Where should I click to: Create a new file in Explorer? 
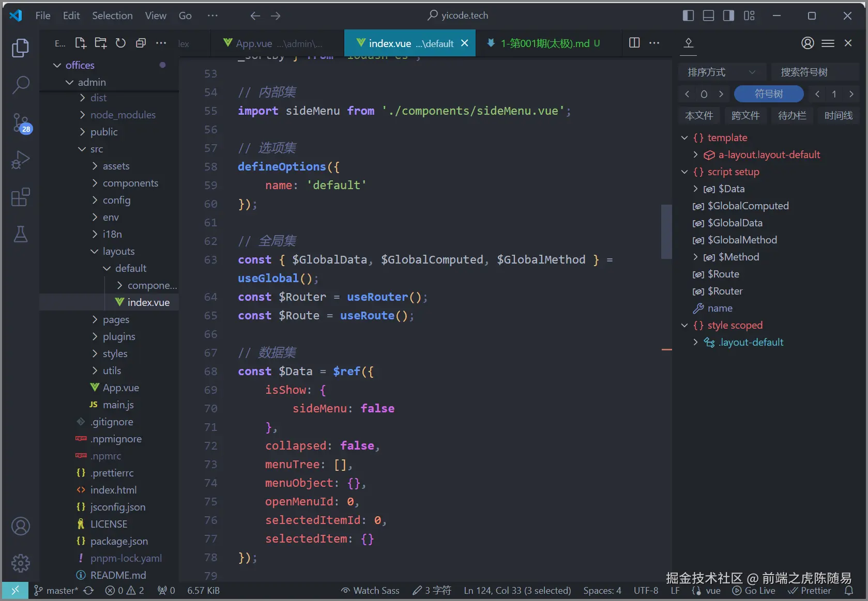tap(81, 43)
